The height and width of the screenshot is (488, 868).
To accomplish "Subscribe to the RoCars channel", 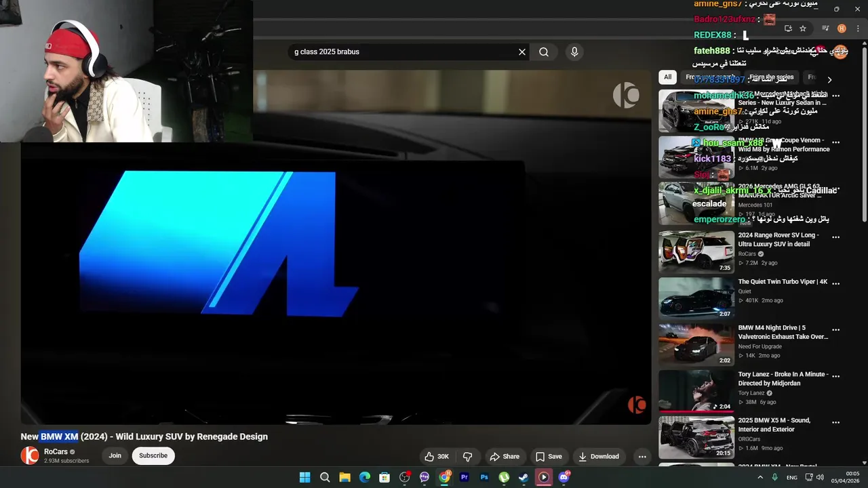I will pyautogui.click(x=153, y=455).
